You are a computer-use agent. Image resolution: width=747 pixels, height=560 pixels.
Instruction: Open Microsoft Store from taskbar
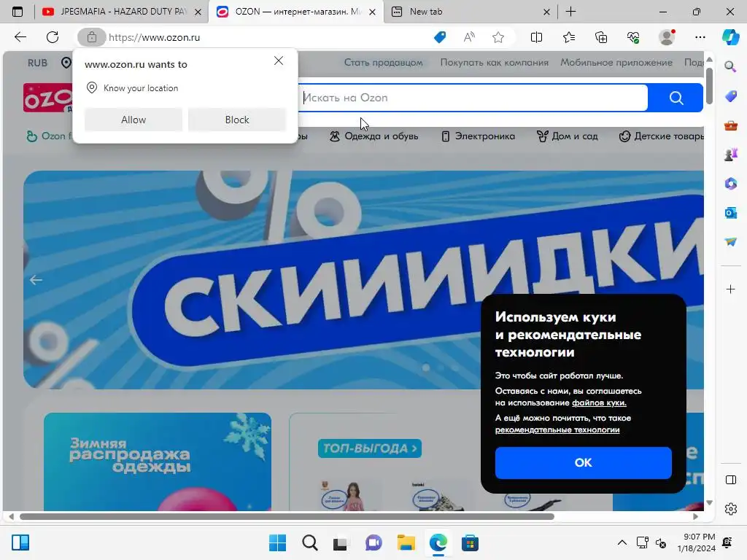pos(470,542)
